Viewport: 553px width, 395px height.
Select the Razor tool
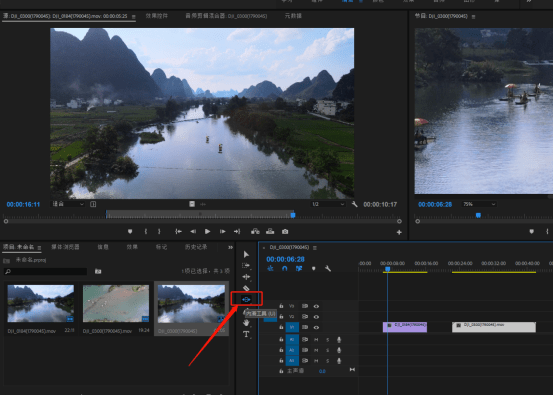(246, 288)
